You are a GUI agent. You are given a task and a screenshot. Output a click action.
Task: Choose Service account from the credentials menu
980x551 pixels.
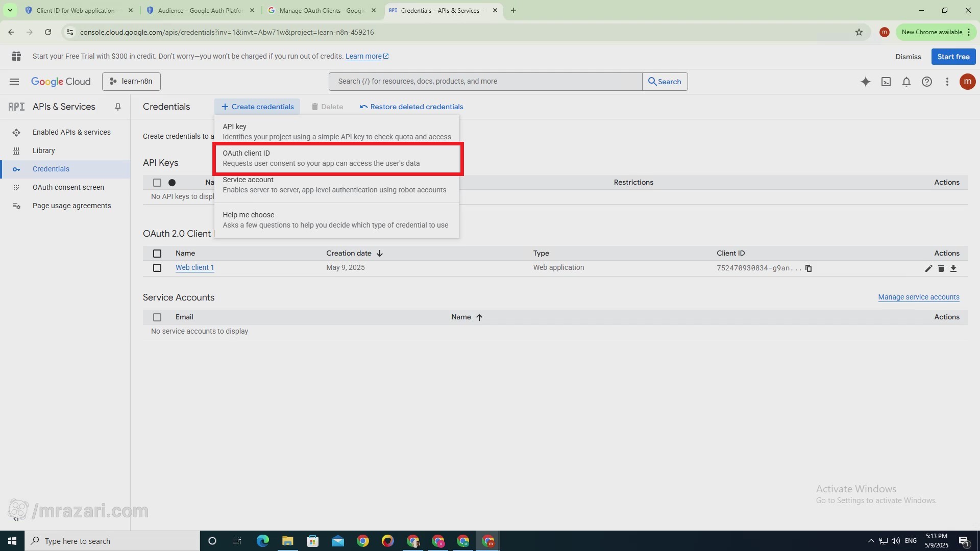click(334, 185)
